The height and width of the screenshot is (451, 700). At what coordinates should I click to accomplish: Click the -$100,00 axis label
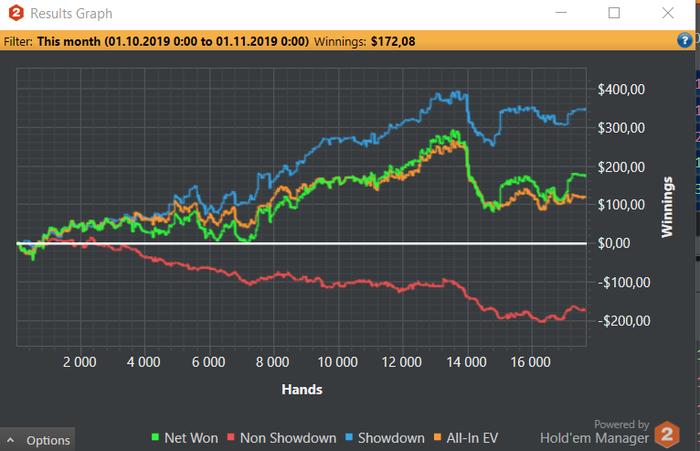pyautogui.click(x=624, y=282)
